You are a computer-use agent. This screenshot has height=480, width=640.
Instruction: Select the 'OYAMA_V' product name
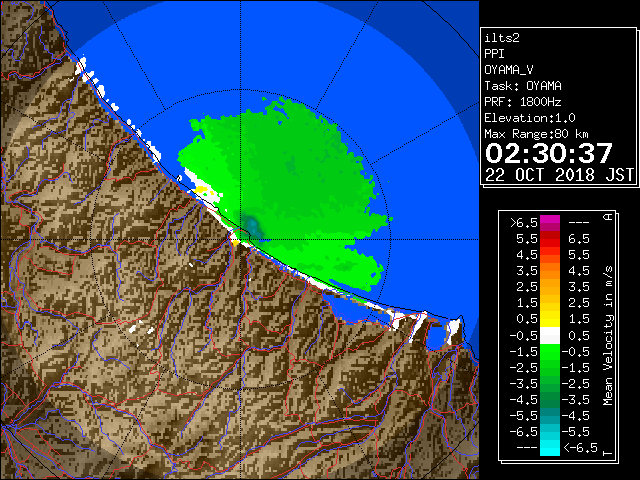[509, 70]
